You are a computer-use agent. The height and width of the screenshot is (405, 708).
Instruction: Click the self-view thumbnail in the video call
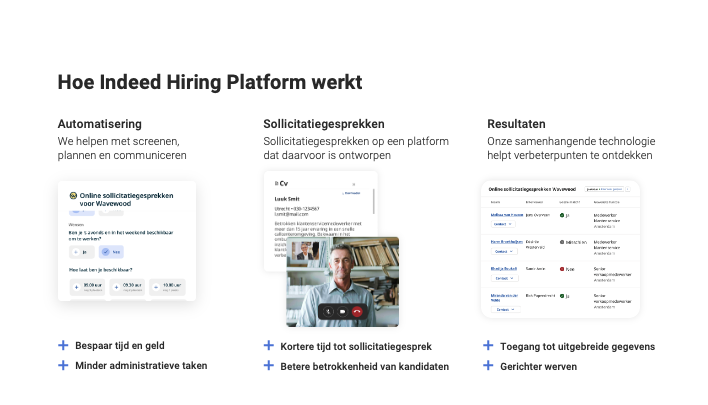click(x=305, y=252)
